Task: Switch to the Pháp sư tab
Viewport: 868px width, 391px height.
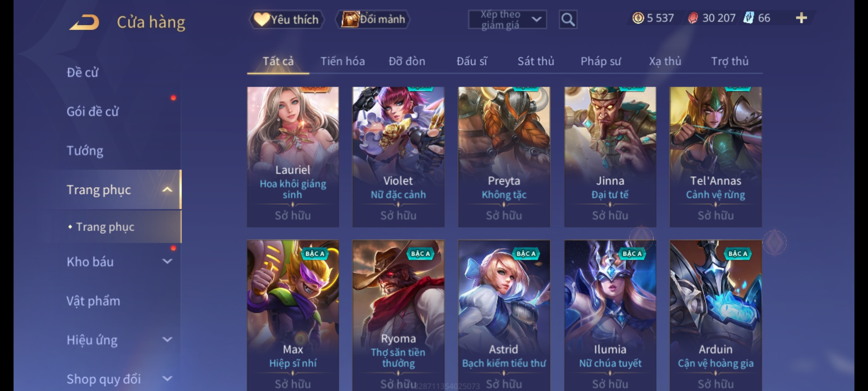Action: [600, 61]
